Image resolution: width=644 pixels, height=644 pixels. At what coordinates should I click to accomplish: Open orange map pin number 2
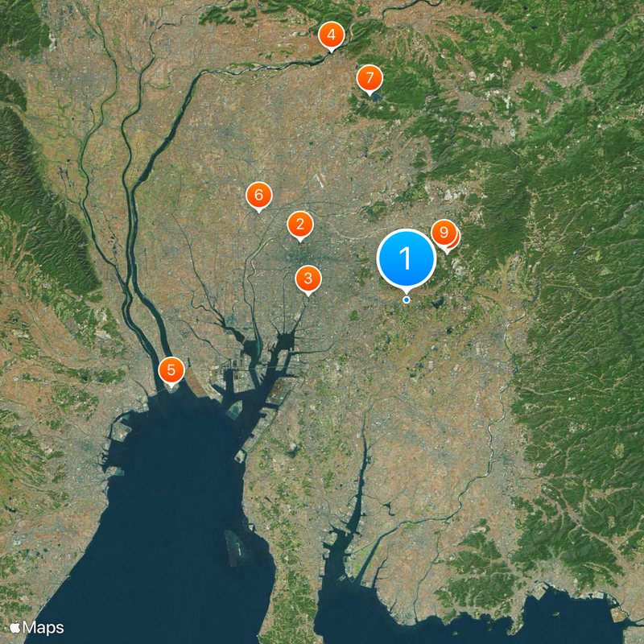(x=300, y=225)
